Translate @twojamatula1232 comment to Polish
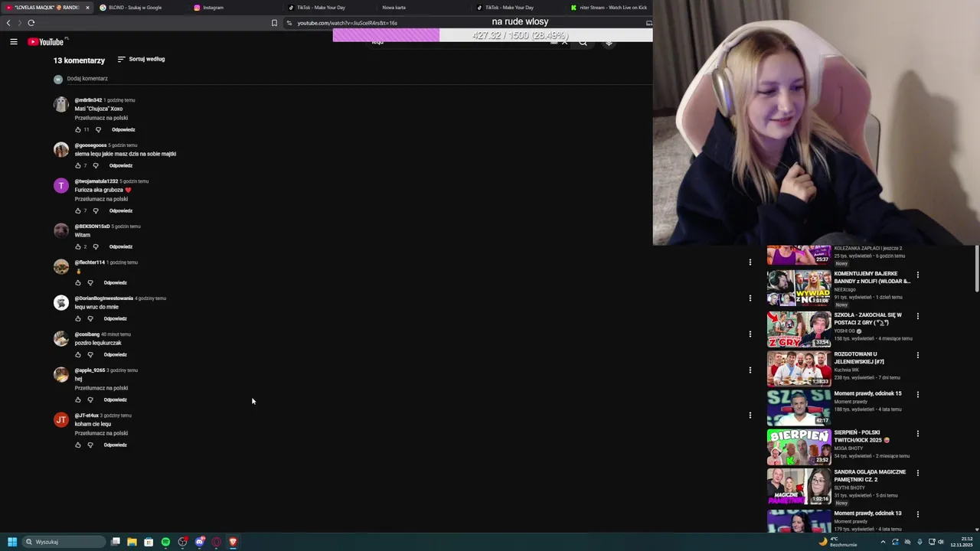Viewport: 980px width, 551px height. 101,199
